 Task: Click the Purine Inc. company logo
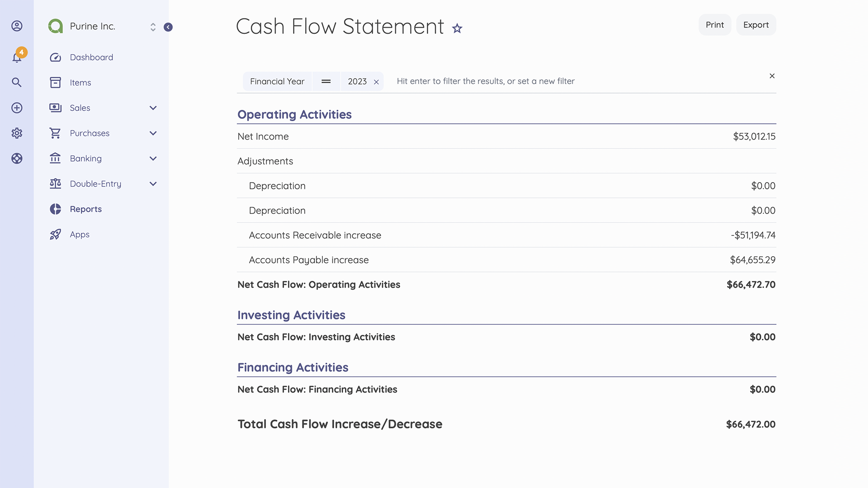(x=55, y=26)
